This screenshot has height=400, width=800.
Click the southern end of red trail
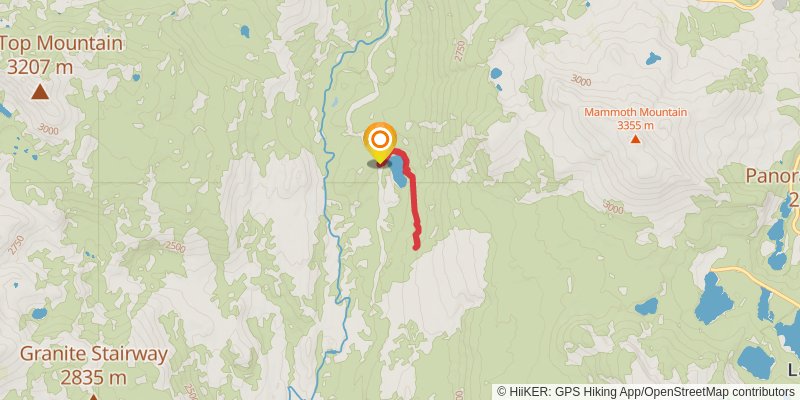coord(416,247)
